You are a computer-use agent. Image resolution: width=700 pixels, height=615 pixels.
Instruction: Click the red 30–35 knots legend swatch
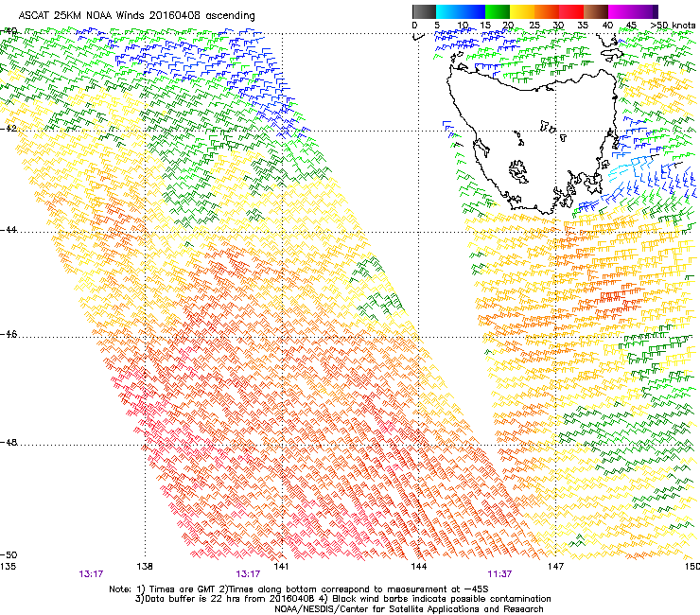click(x=571, y=11)
